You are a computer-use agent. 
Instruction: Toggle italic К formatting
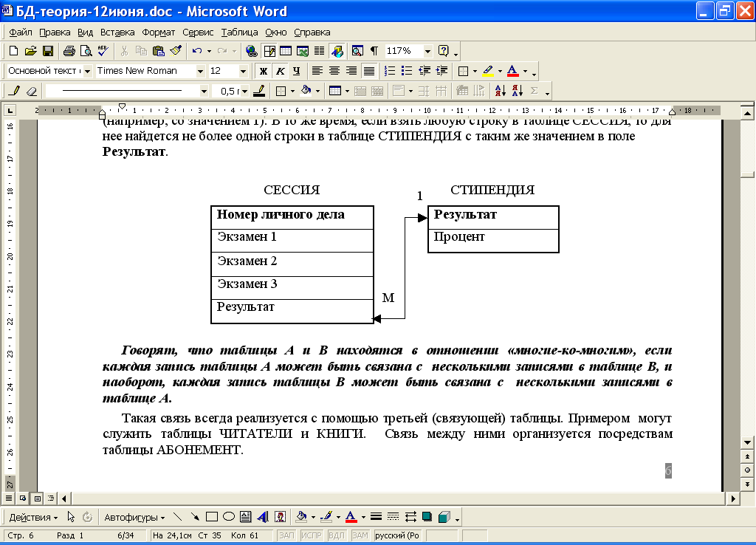point(280,71)
